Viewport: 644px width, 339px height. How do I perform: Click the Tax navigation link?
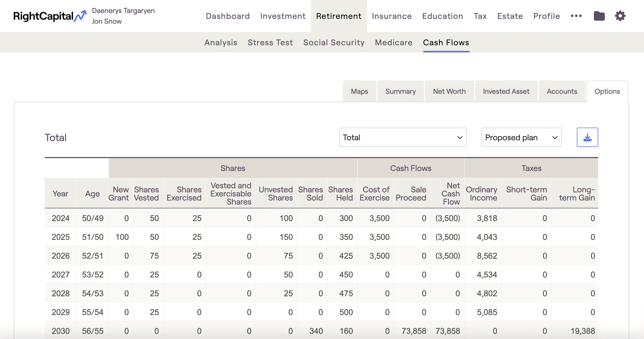point(480,16)
